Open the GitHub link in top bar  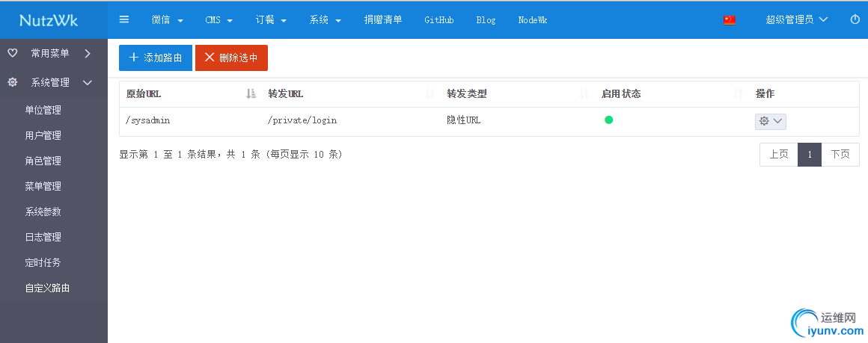point(439,20)
